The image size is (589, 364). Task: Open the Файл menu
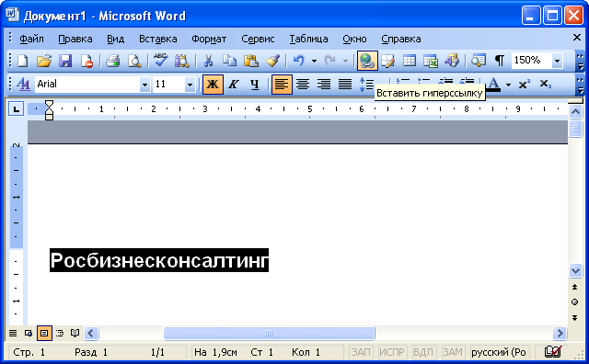pyautogui.click(x=31, y=39)
